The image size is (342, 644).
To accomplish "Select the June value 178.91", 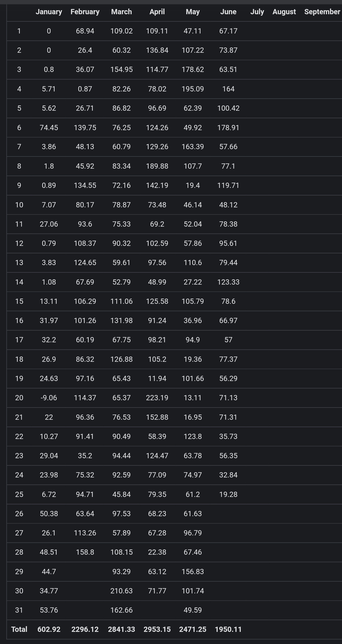I will [x=228, y=128].
